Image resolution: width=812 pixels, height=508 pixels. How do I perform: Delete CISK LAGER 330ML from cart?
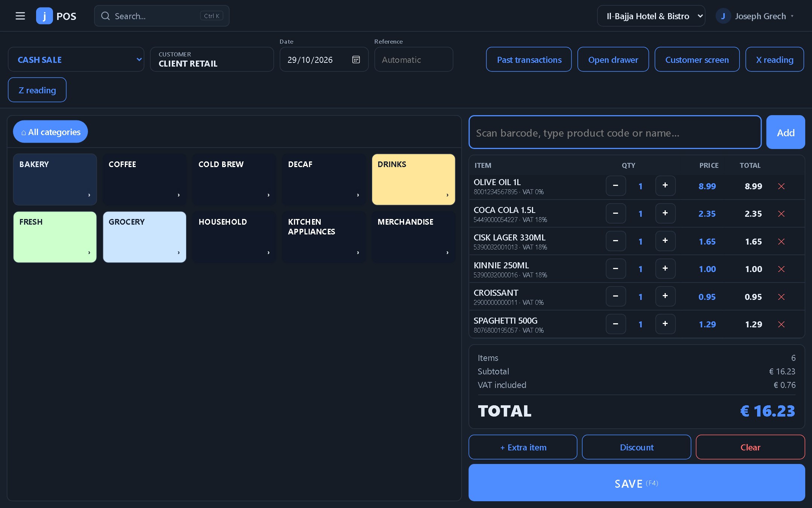point(781,242)
